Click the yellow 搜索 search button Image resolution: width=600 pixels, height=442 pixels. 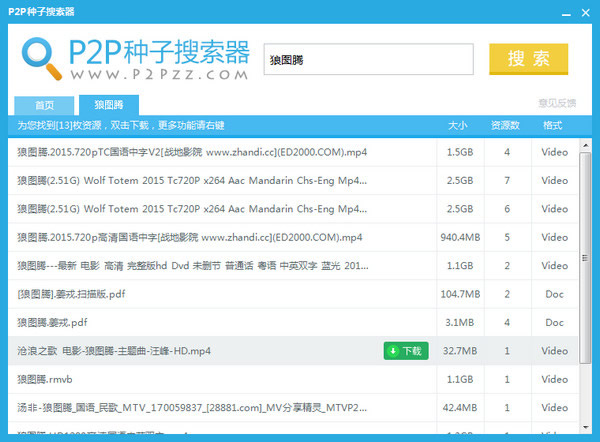(x=528, y=59)
